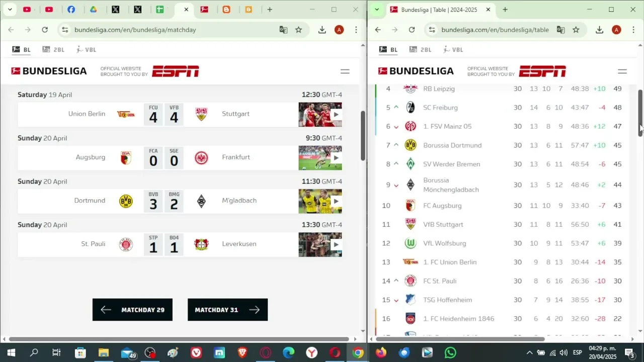
Task: Switch to VBL league in right window
Action: 453,49
